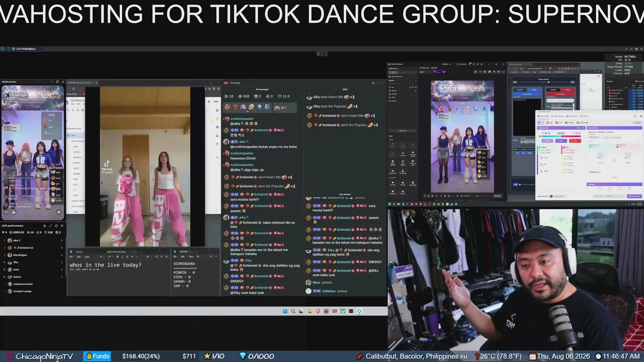Viewport: 644px width, 362px height.
Task: Open the Windows Start button on the taskbar
Action: point(285,311)
